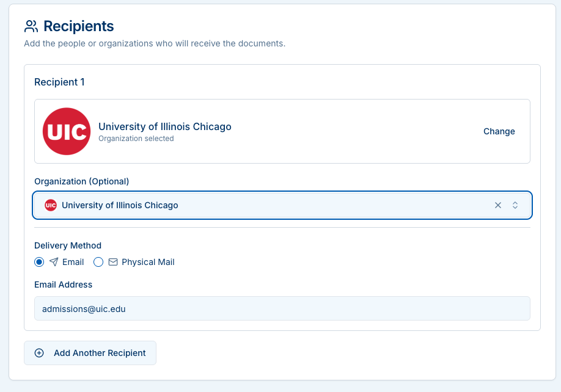Click the plus icon on Add Another Recipient
Screen dimensions: 561x392
(38, 353)
